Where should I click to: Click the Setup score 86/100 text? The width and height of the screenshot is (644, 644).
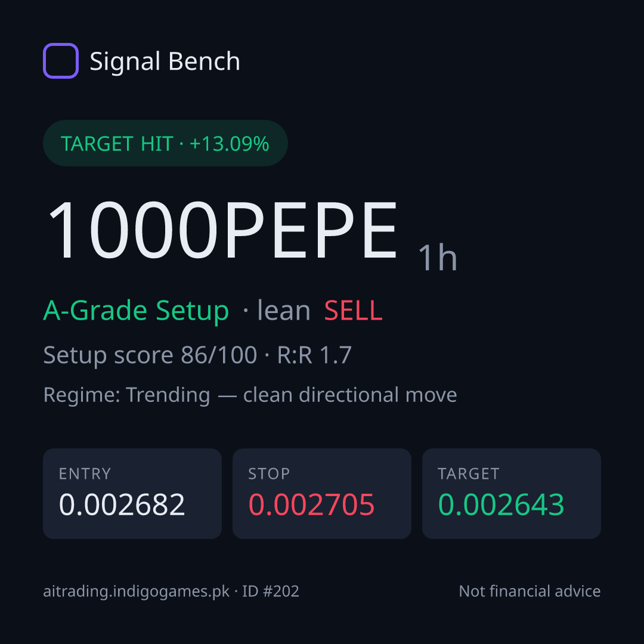tap(150, 355)
